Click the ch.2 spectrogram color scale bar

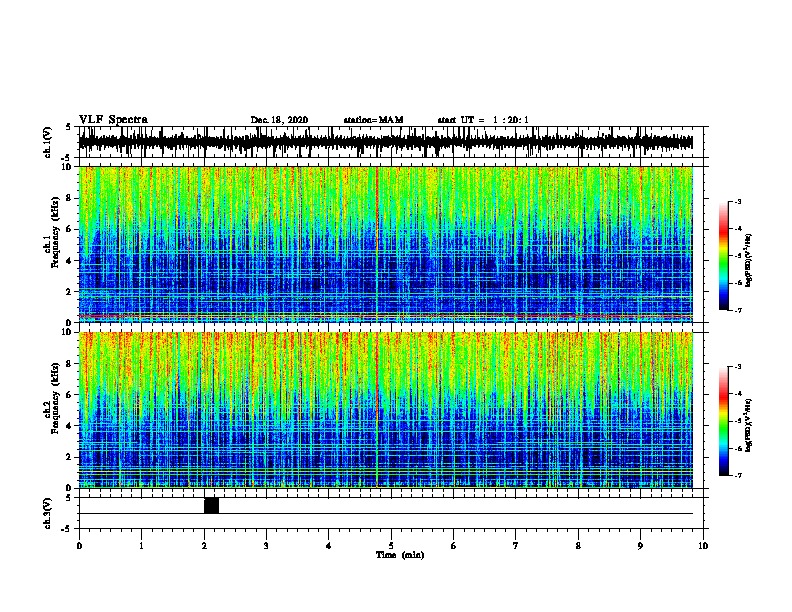point(723,421)
